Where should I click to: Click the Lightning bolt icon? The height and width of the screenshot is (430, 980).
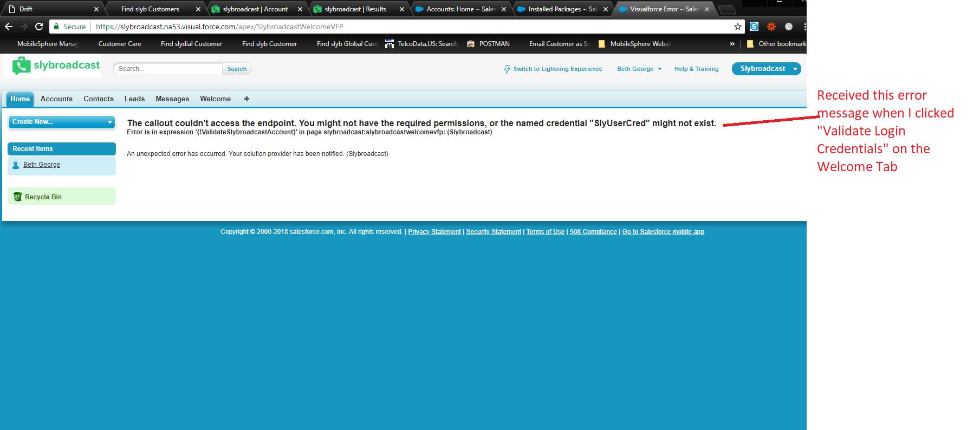tap(507, 69)
